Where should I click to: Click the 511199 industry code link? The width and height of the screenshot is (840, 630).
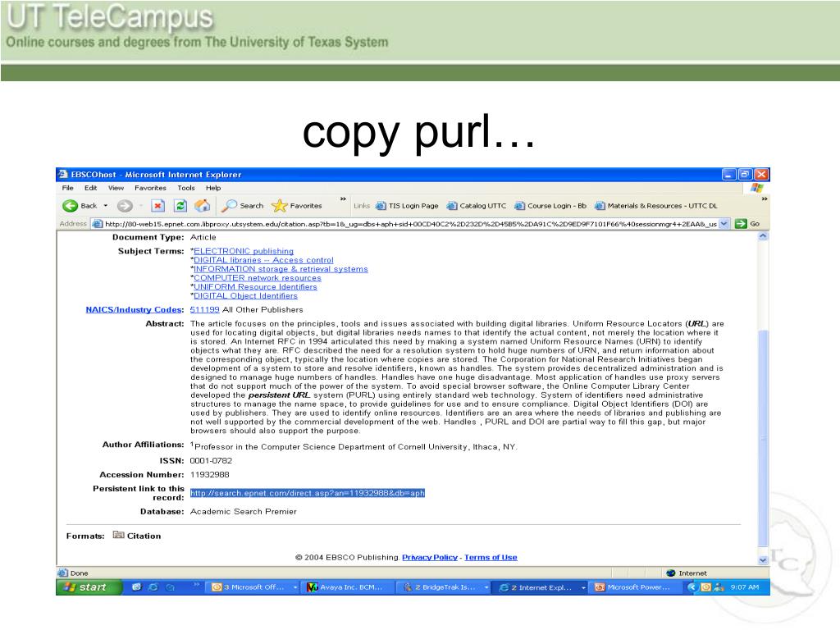click(204, 309)
